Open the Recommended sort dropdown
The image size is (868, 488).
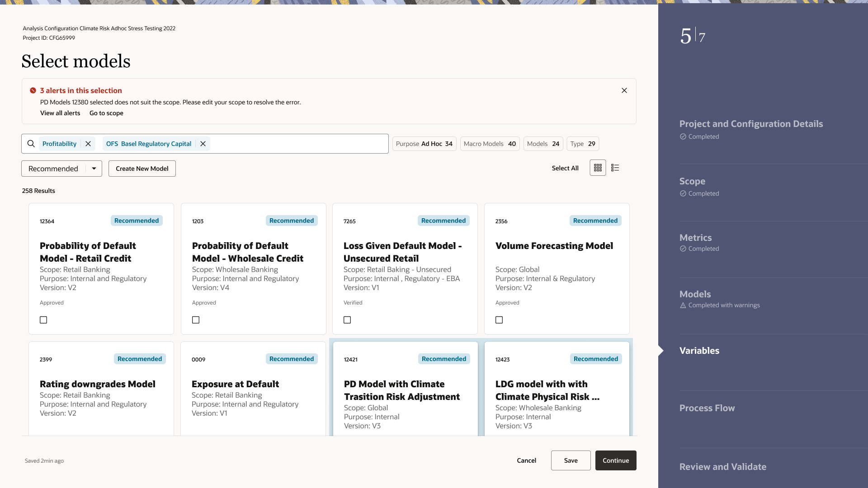point(61,169)
